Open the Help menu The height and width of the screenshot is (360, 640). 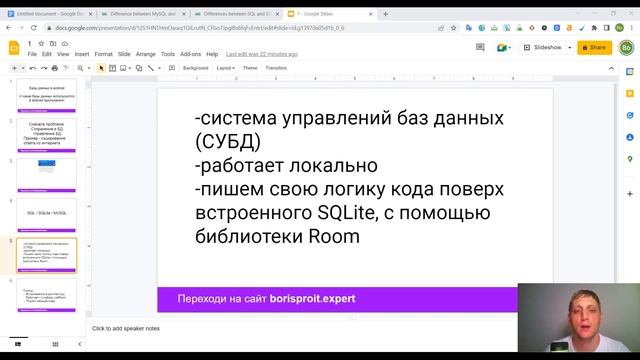(212, 54)
